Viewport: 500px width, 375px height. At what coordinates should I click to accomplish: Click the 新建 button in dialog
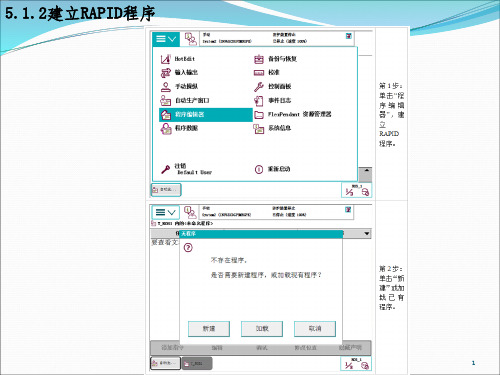coord(209,329)
